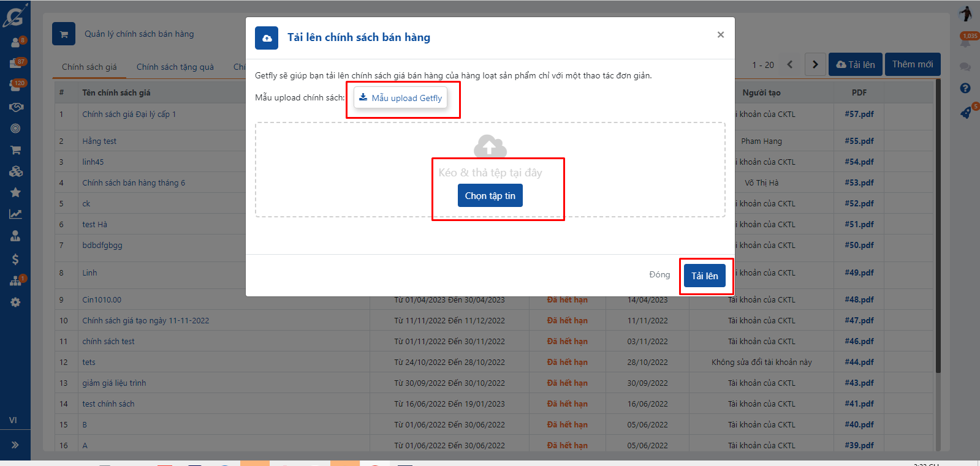Expand the sidebar with double chevron
This screenshot has height=466, width=980.
15,445
